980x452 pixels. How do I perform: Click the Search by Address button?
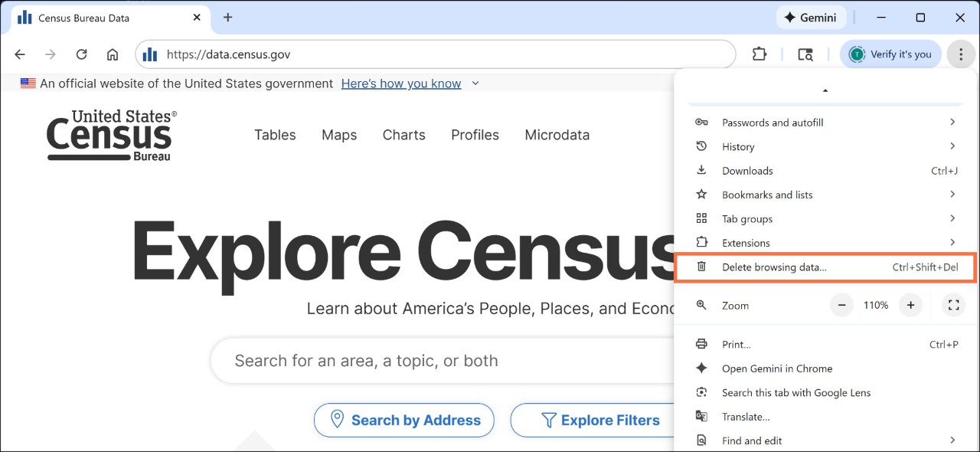pyautogui.click(x=403, y=420)
